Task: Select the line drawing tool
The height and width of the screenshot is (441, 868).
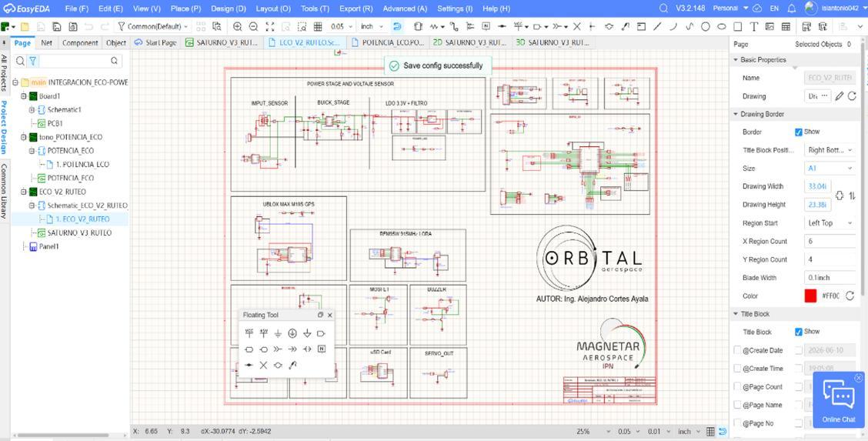Action: pos(657,27)
